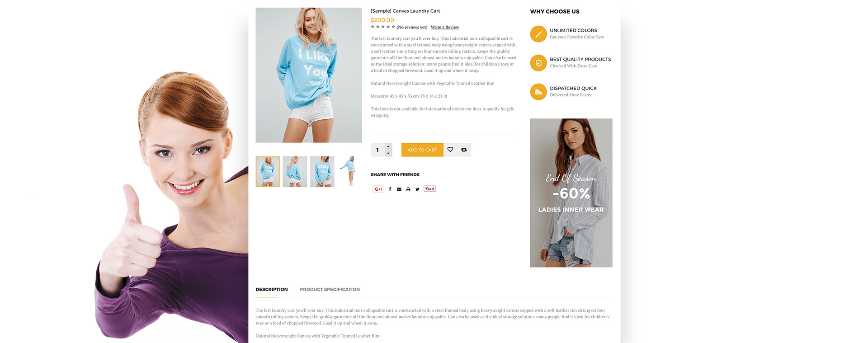Screen dimensions: 868x343
Task: Click the compare arrows icon
Action: (x=464, y=150)
